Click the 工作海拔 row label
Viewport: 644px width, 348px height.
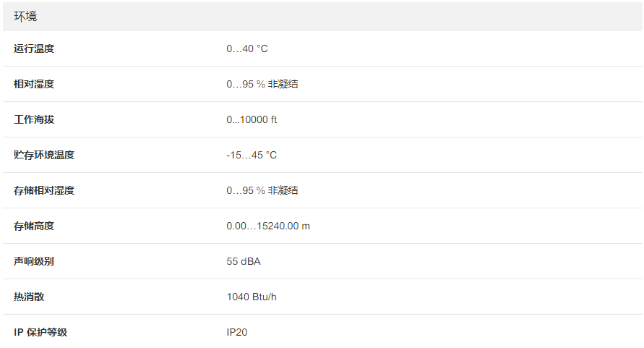point(34,119)
